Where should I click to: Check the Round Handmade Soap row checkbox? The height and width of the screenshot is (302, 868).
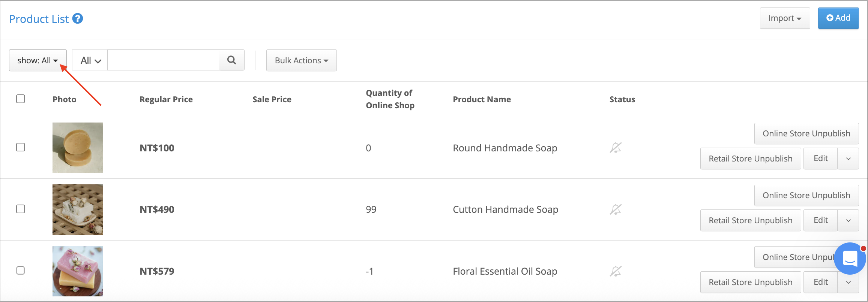pyautogui.click(x=21, y=147)
